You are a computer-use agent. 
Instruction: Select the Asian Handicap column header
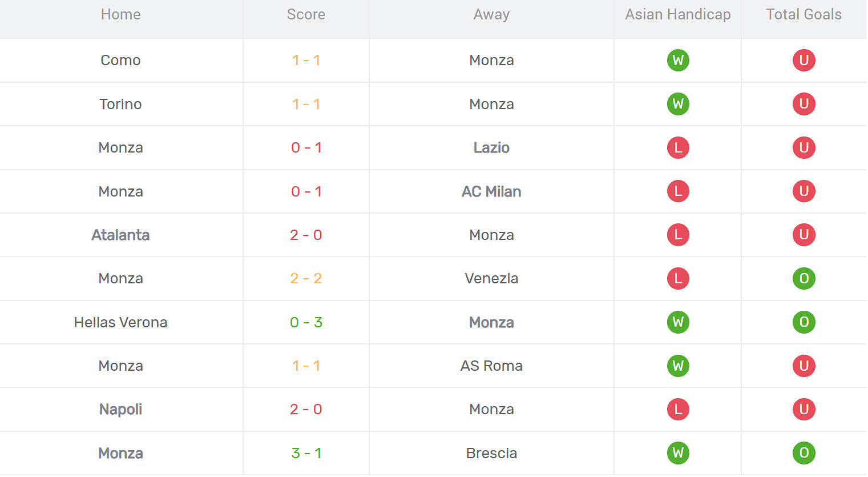coord(678,14)
